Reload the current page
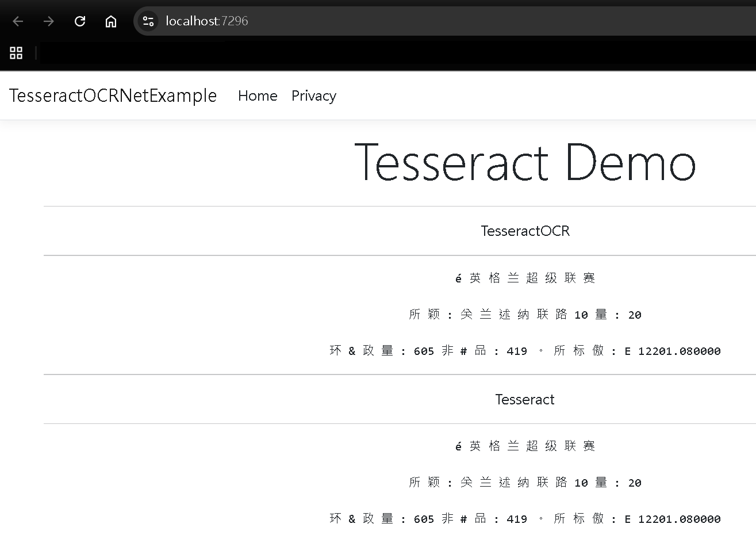 (80, 21)
